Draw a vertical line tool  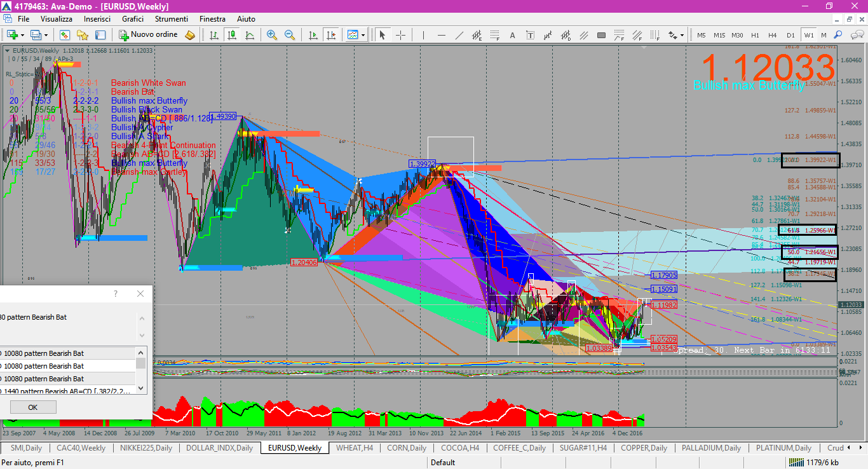tap(423, 35)
